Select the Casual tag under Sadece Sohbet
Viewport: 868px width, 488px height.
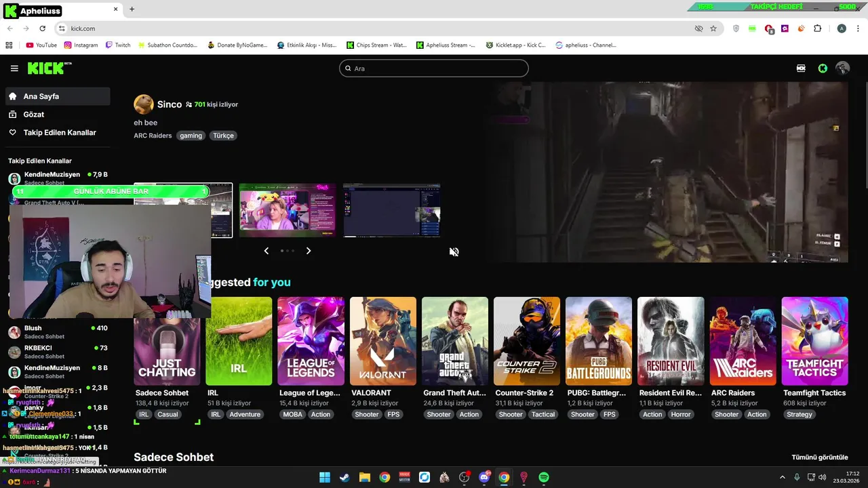tap(167, 415)
